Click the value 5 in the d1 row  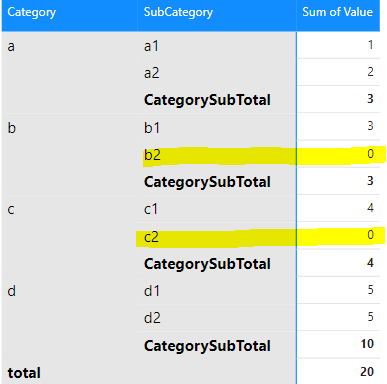[370, 290]
